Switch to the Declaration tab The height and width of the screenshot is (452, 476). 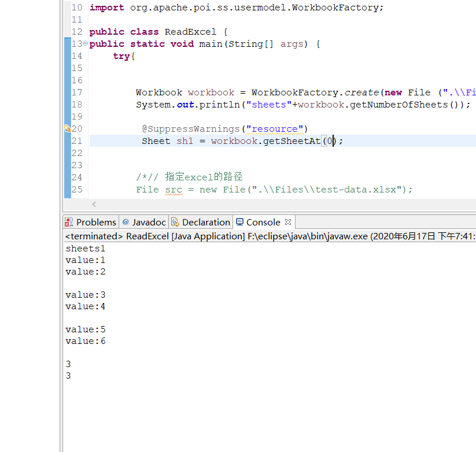point(206,222)
